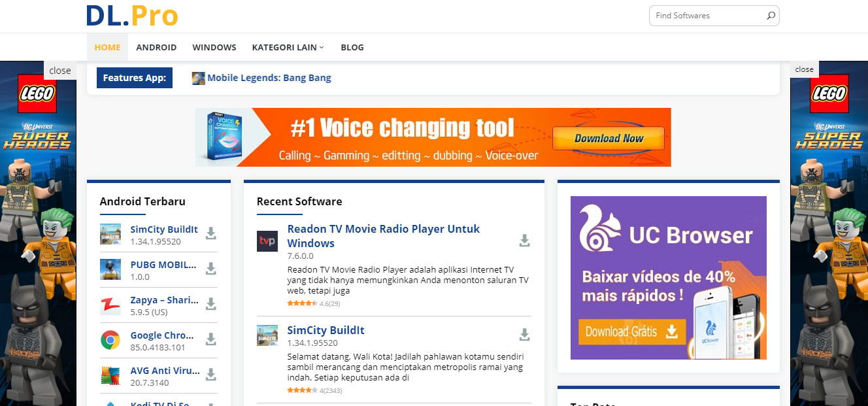Viewport: 868px width, 406px height.
Task: Click version text 85.0.4183.101
Action: 158,347
